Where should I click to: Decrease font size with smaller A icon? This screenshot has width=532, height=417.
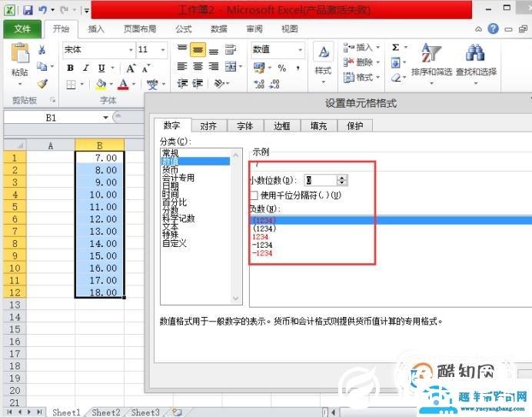(x=146, y=68)
